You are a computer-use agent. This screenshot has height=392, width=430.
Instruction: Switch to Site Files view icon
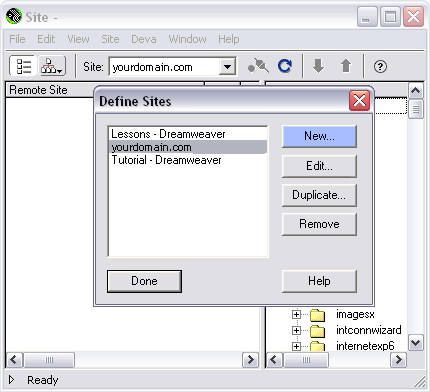click(x=22, y=66)
